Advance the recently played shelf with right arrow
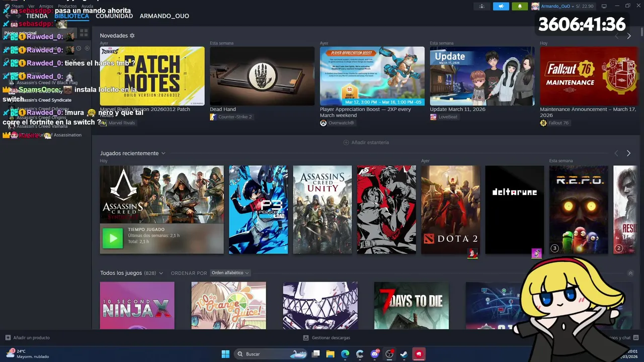The height and width of the screenshot is (362, 644). coord(628,153)
